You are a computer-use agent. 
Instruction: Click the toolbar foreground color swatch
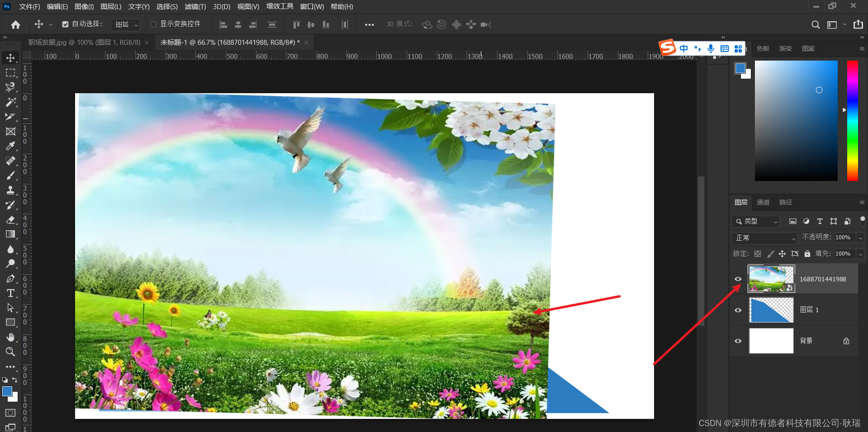tap(7, 392)
